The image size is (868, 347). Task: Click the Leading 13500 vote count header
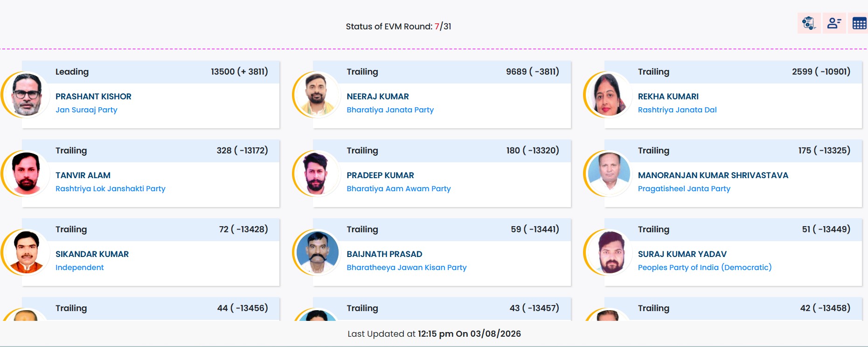click(151, 72)
